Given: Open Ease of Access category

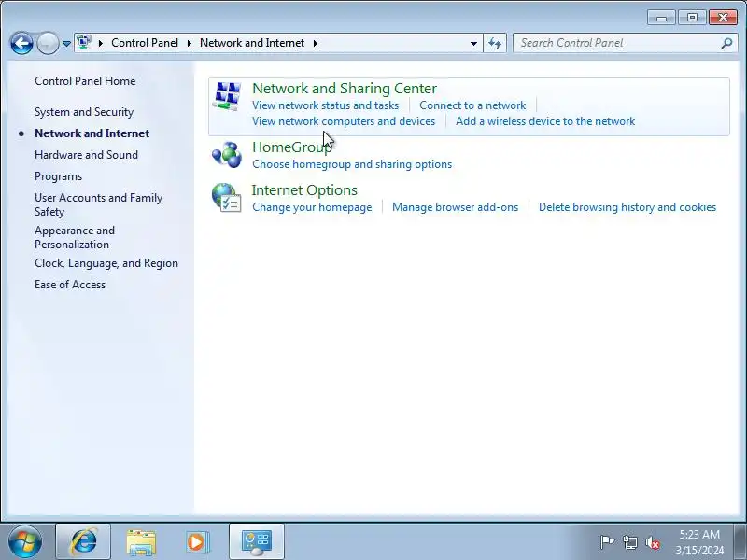Looking at the screenshot, I should point(70,285).
